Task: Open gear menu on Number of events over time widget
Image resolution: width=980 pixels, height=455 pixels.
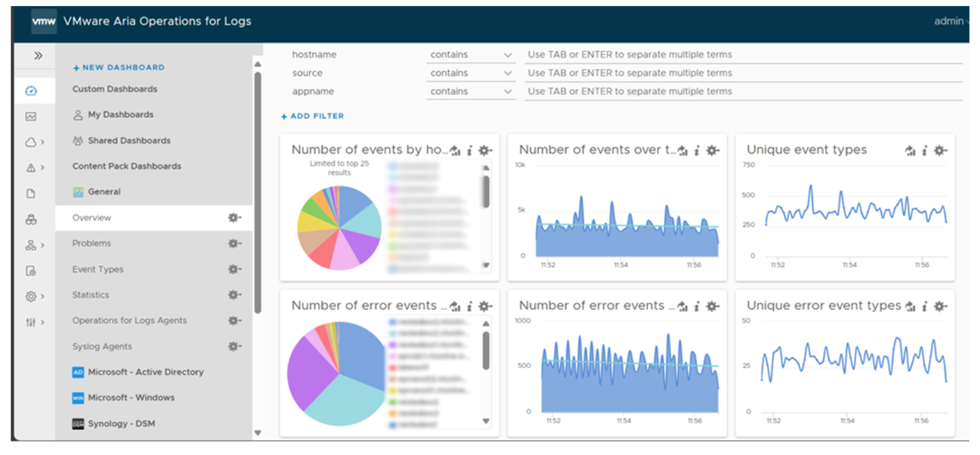Action: (x=712, y=151)
